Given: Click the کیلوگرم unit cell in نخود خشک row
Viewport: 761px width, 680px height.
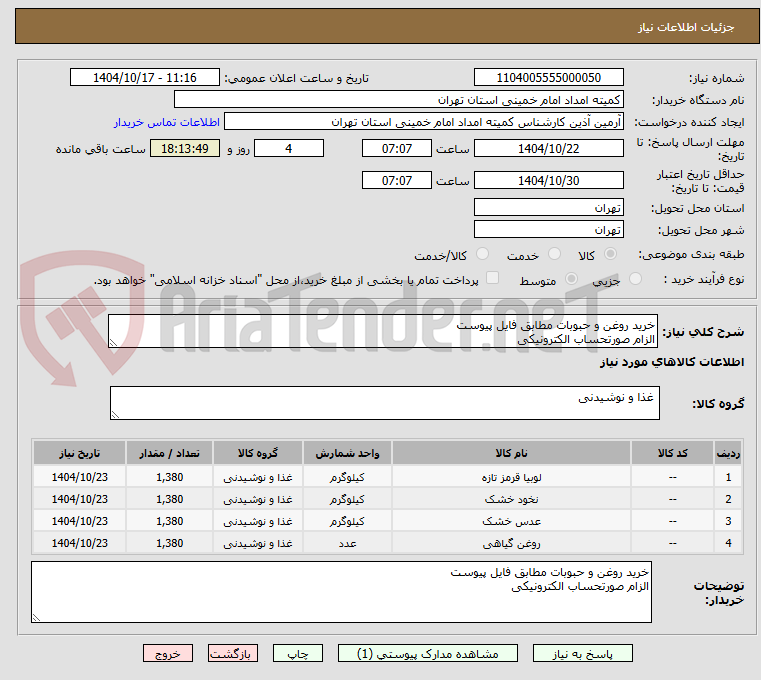Looking at the screenshot, I should coord(347,499).
